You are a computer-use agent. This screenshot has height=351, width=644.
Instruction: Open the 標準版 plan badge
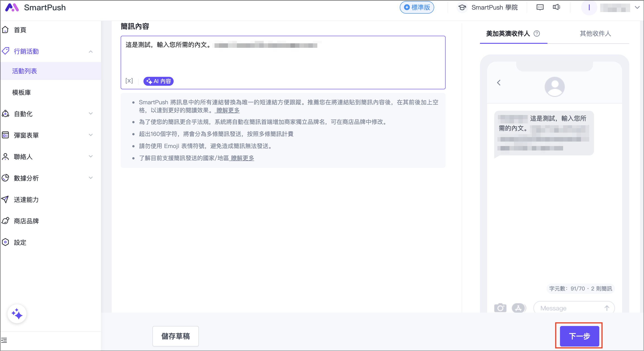click(x=417, y=8)
